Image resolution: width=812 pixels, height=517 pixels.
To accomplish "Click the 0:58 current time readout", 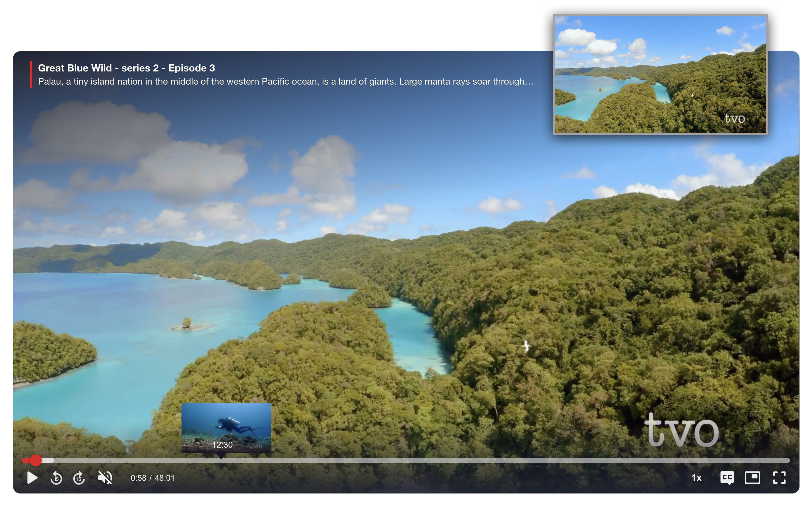I will click(x=138, y=478).
